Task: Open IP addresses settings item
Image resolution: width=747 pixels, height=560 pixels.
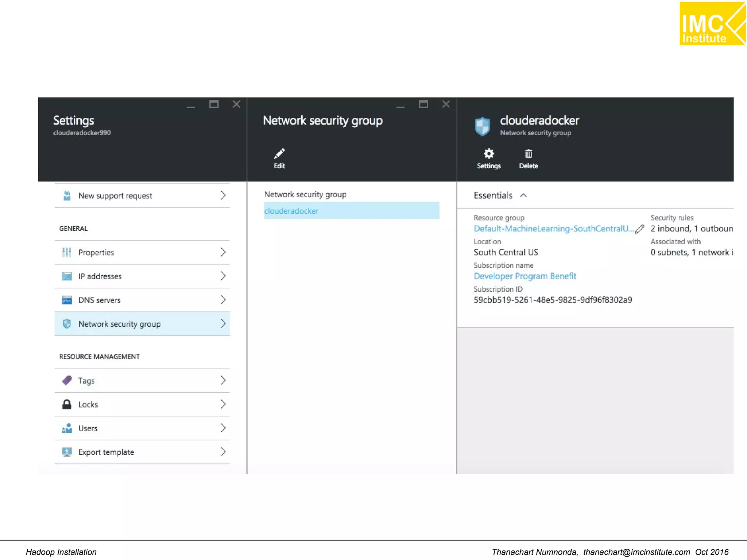Action: coord(142,276)
